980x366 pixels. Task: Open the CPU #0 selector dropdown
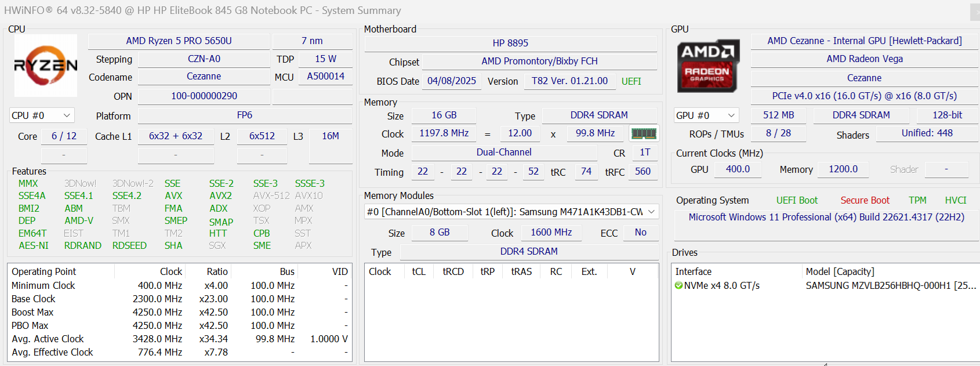click(x=41, y=115)
